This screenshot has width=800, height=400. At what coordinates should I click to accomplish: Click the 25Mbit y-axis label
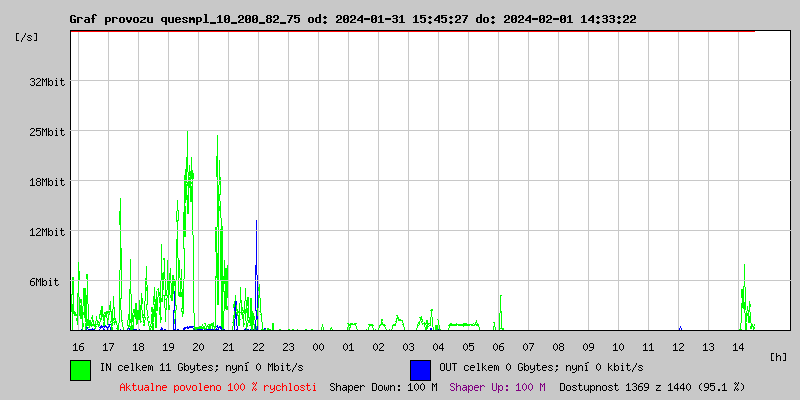tap(48, 132)
